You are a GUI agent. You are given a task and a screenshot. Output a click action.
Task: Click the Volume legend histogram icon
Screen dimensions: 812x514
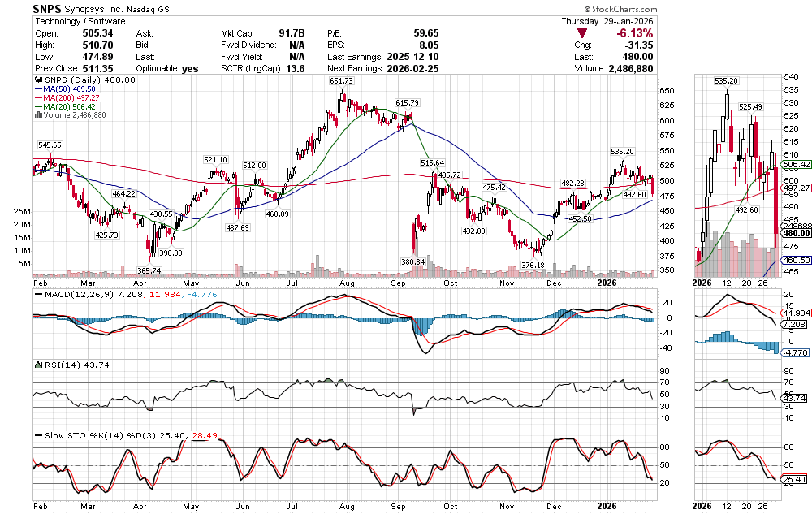click(x=38, y=114)
